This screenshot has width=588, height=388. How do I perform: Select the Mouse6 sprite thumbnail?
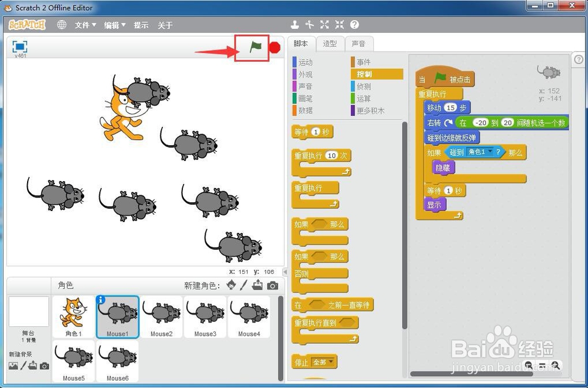(118, 361)
